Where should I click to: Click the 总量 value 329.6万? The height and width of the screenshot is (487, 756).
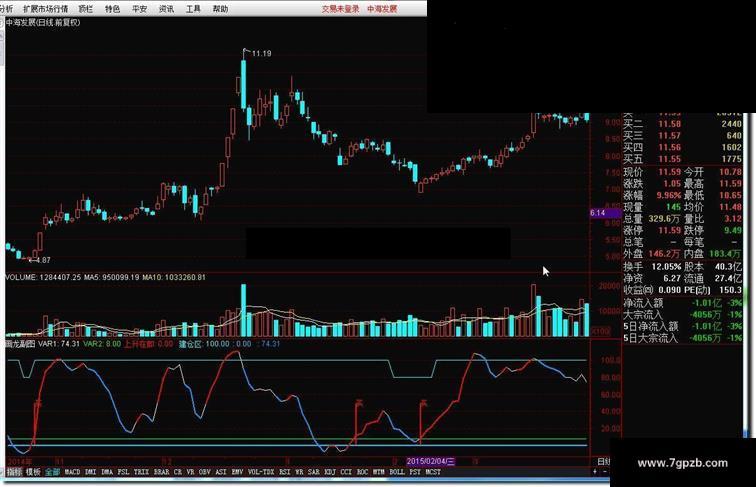(664, 218)
